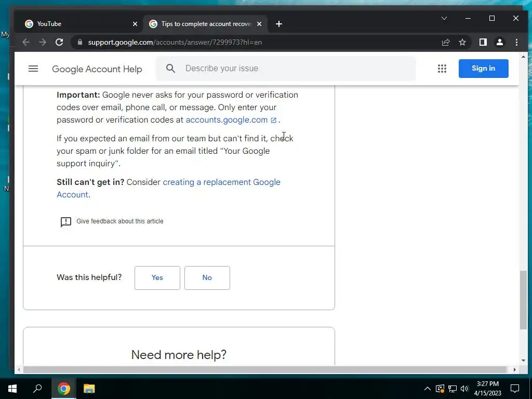Click the horizontal scroll left arrow
This screenshot has width=532, height=399.
pyautogui.click(x=19, y=369)
